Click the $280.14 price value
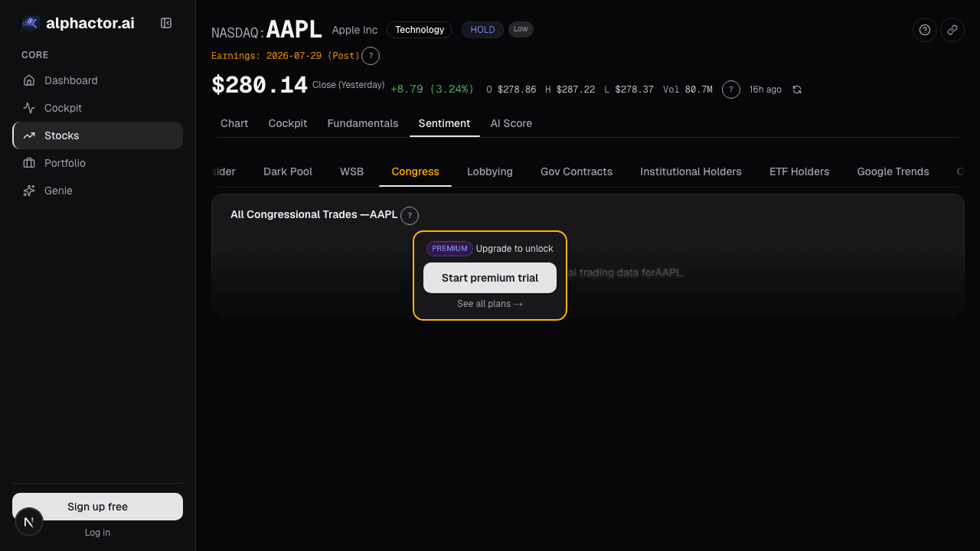 coord(260,85)
